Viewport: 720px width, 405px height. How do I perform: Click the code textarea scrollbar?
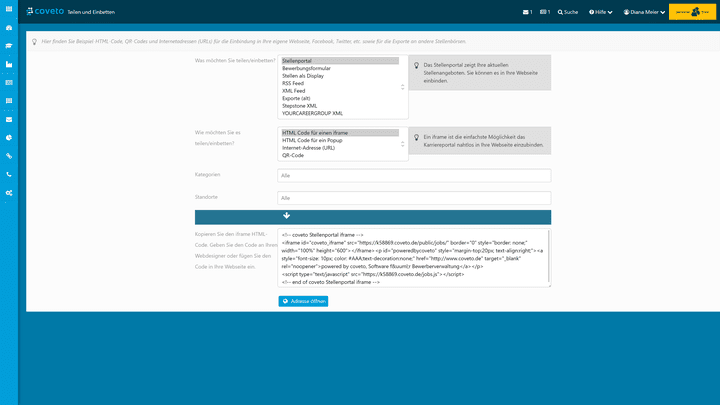549,257
